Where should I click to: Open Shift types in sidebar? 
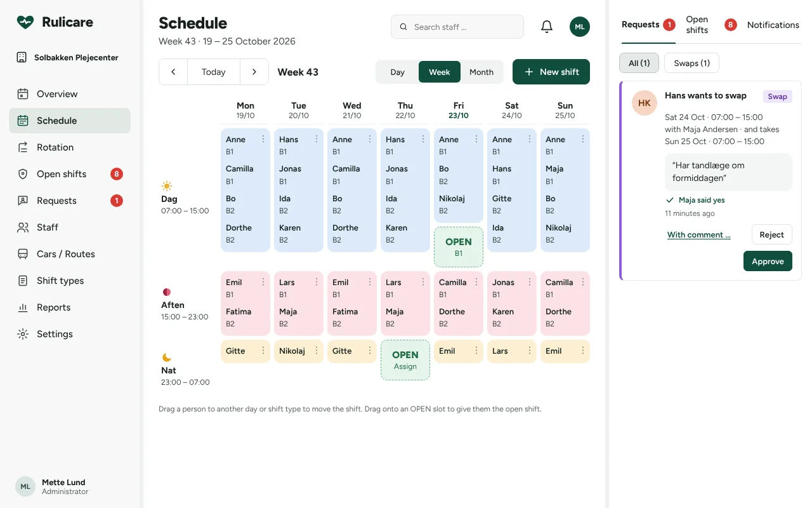coord(70,281)
